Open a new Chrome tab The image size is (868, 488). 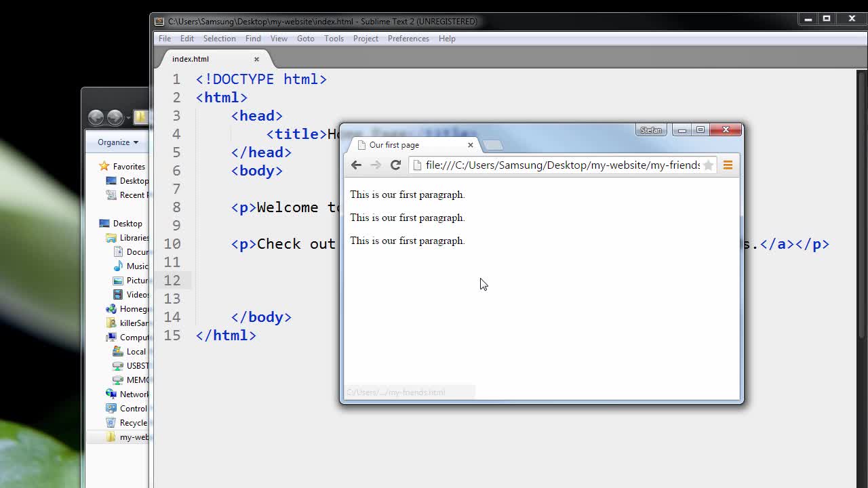coord(493,145)
